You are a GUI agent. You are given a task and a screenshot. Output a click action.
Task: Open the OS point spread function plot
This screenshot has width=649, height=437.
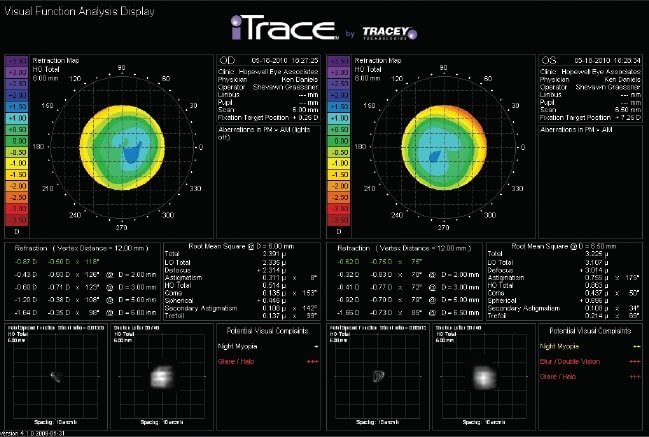(x=378, y=377)
